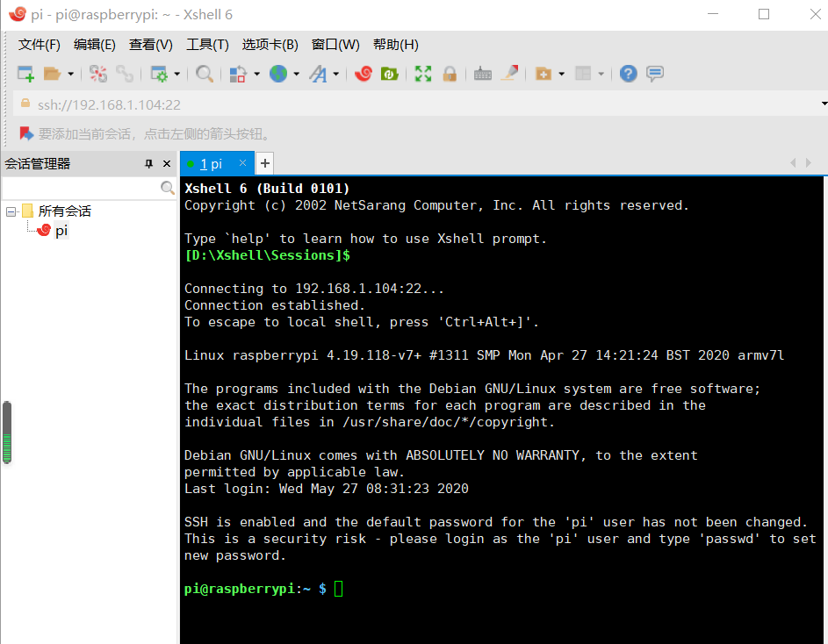This screenshot has height=644, width=828.
Task: Open the 窗口(W) menu
Action: [x=335, y=45]
